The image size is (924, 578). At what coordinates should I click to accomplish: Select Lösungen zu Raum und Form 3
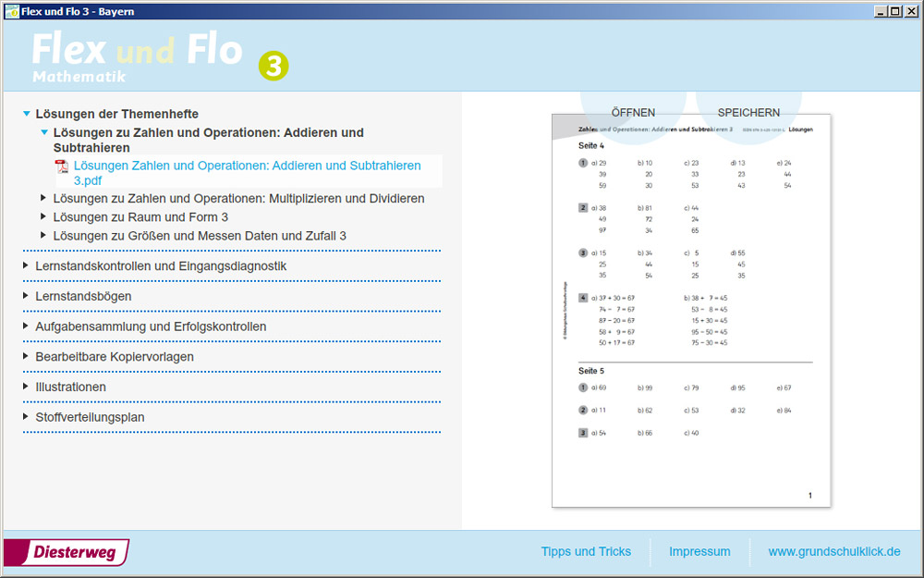tap(140, 217)
